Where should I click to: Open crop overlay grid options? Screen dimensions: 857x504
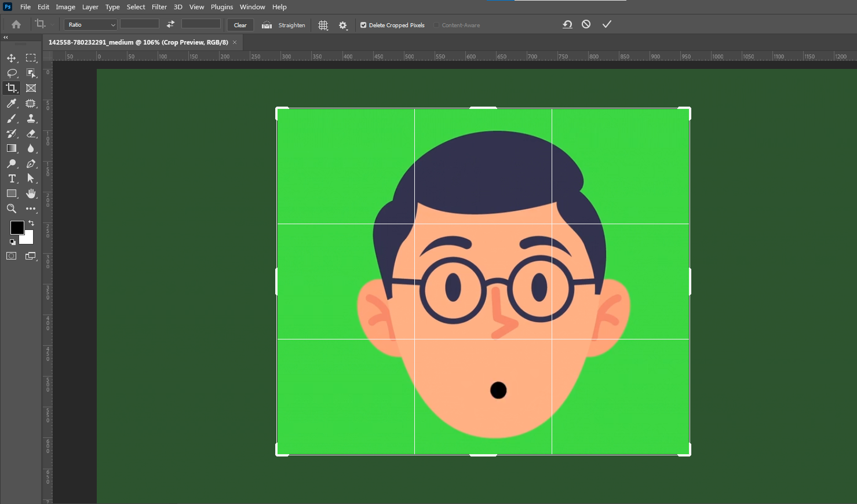[x=323, y=25]
